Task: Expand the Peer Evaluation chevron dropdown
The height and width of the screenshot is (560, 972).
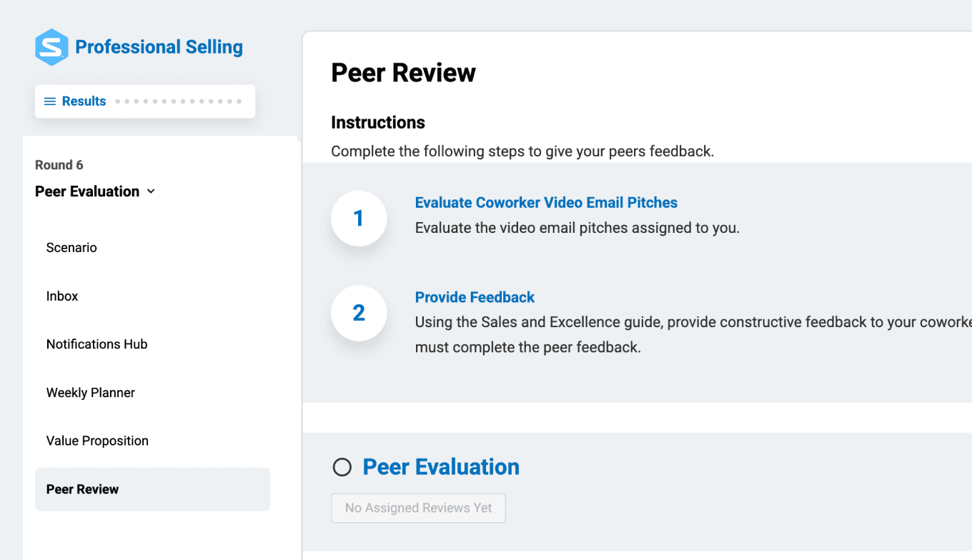Action: click(x=151, y=191)
